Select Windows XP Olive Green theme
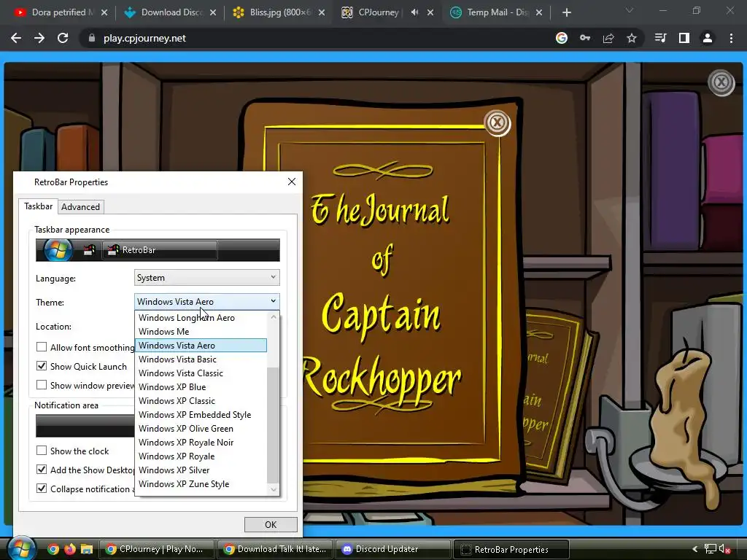Image resolution: width=747 pixels, height=560 pixels. click(201, 428)
